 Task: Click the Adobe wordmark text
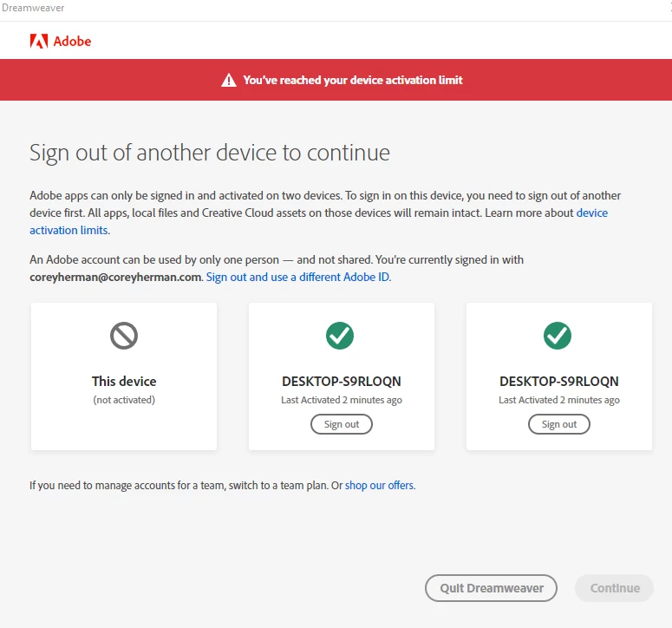72,42
